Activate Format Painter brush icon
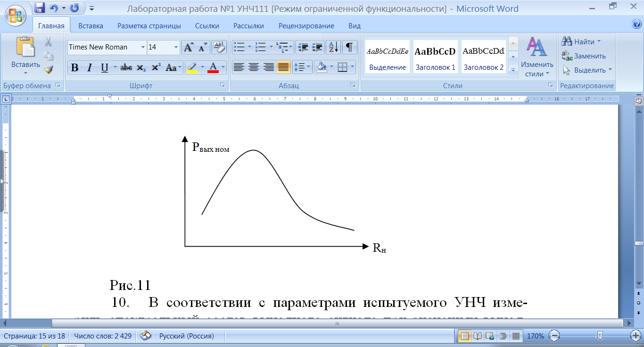This screenshot has width=644, height=347. (48, 70)
